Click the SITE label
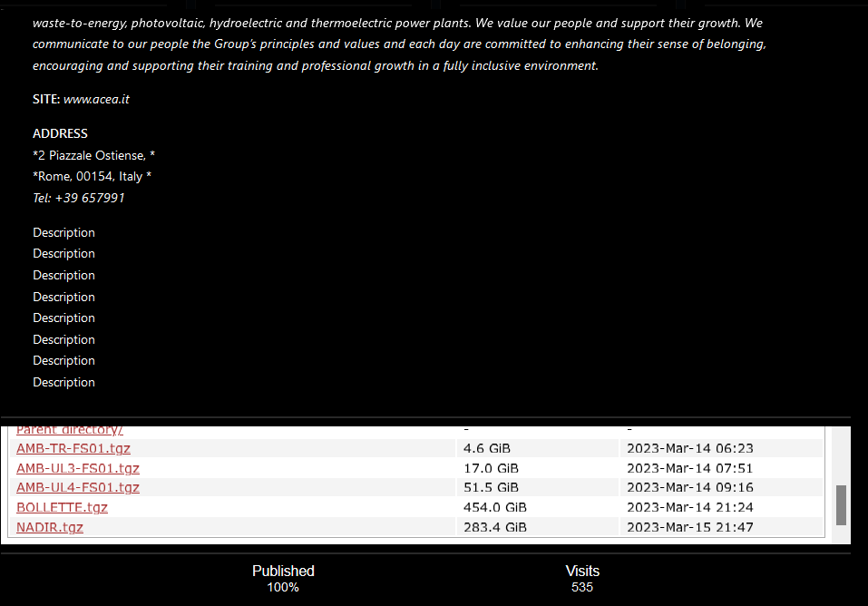 [46, 99]
